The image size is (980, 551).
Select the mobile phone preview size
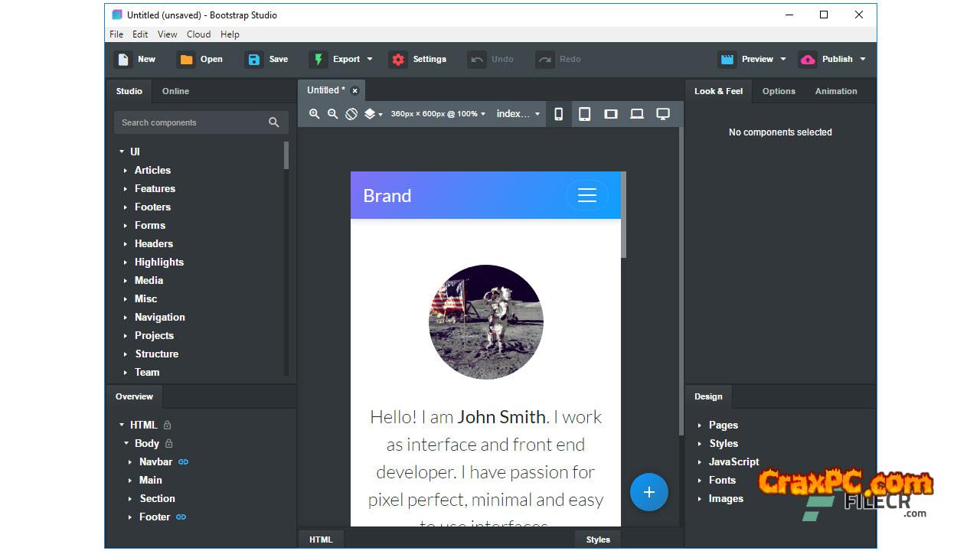click(559, 114)
